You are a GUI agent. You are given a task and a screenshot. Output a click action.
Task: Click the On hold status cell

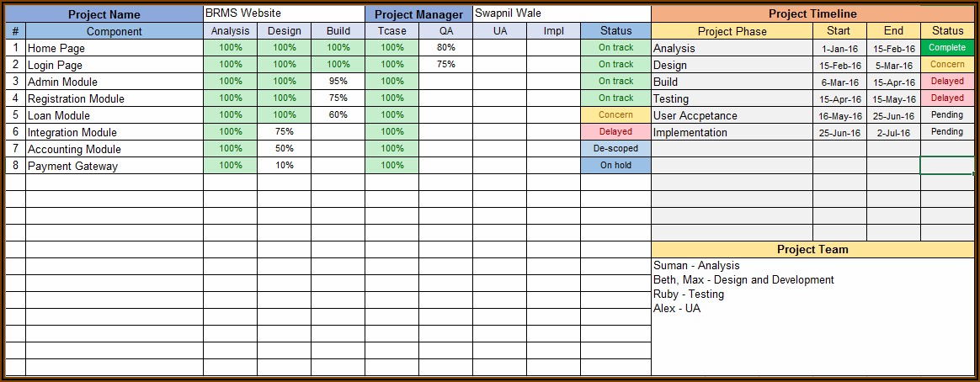click(615, 166)
